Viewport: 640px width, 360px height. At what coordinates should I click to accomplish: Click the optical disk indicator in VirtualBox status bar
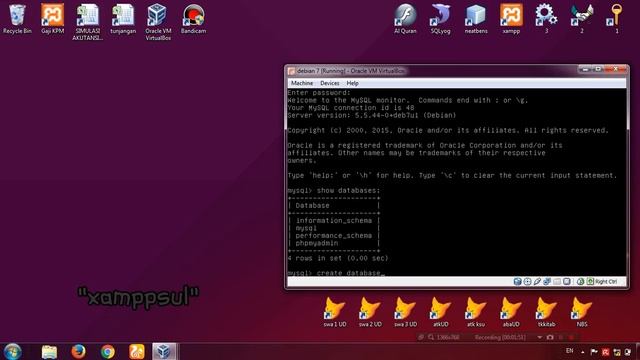[527, 282]
